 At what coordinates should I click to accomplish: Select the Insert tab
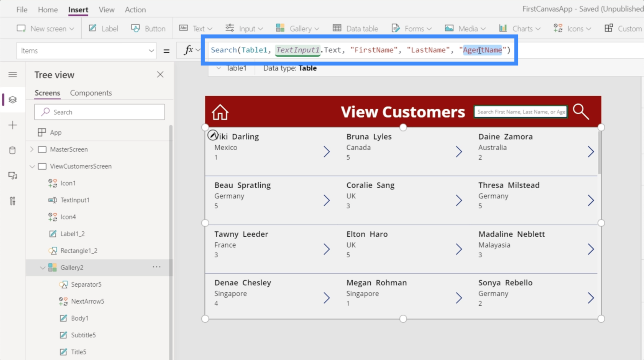78,10
